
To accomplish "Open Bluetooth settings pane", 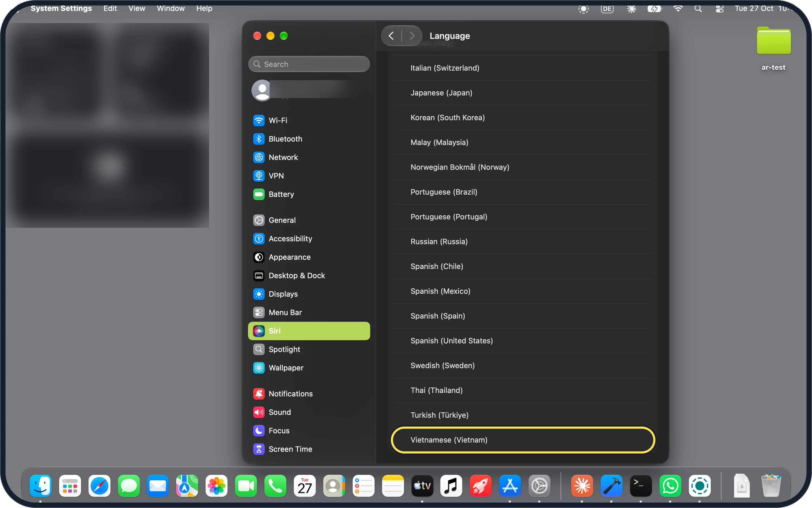I will [309, 139].
